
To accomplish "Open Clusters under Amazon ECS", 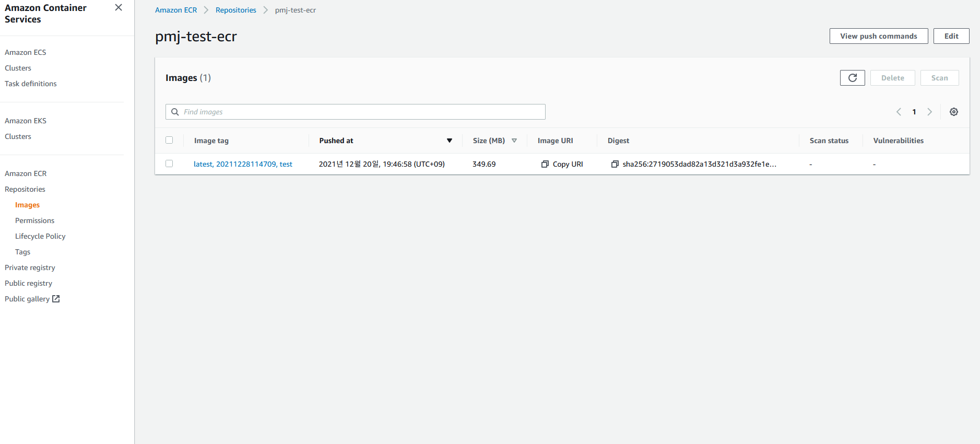I will tap(18, 68).
